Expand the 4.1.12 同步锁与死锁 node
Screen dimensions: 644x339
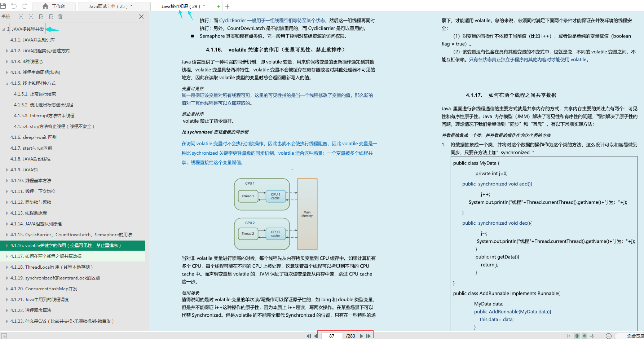[7, 202]
